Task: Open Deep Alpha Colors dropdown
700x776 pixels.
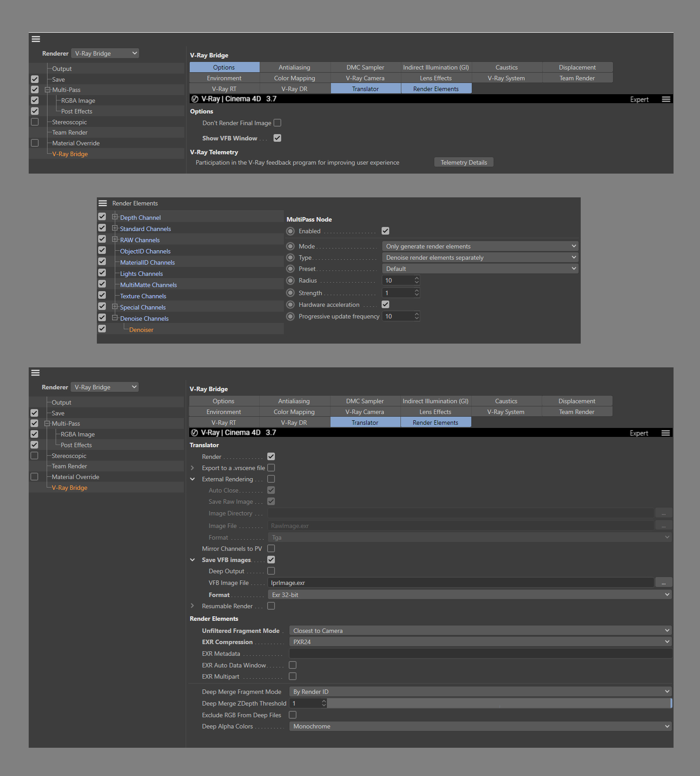Action: click(x=480, y=726)
